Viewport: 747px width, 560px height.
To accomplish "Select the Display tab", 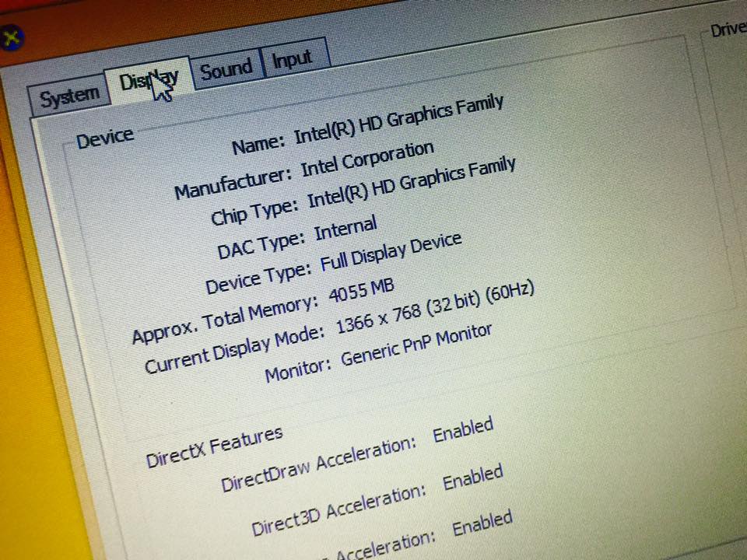I will click(x=149, y=79).
